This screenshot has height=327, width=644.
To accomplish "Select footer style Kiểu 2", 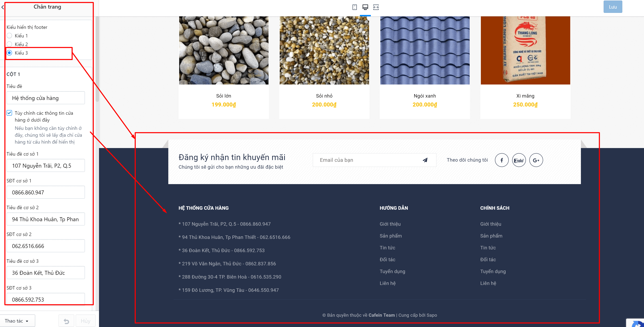I will click(x=9, y=44).
